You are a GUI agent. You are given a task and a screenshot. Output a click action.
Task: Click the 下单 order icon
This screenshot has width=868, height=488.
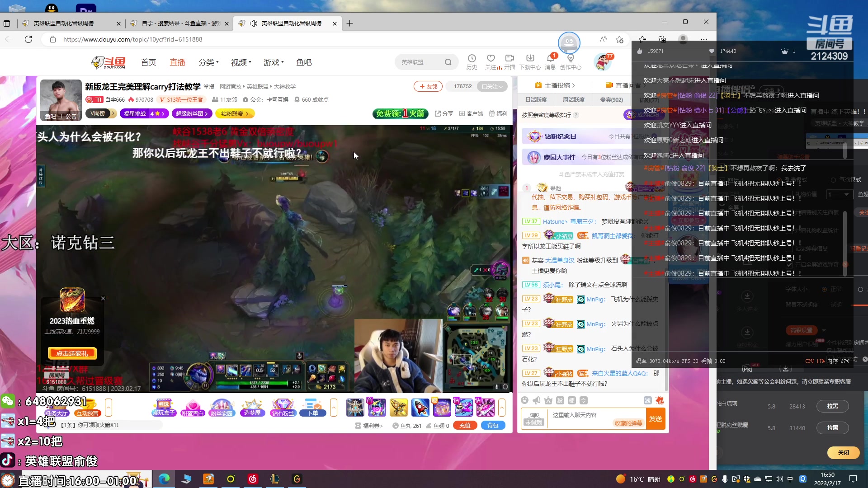click(313, 408)
